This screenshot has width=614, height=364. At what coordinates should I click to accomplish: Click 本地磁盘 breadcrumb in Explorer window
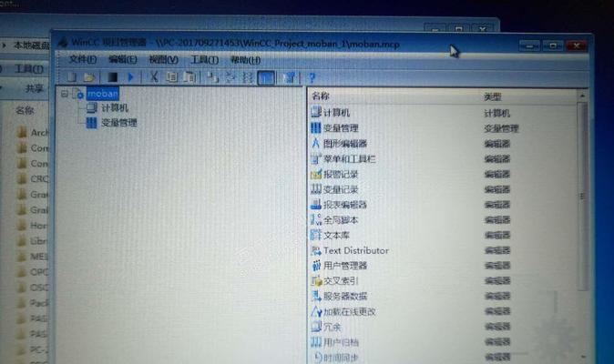[x=31, y=45]
